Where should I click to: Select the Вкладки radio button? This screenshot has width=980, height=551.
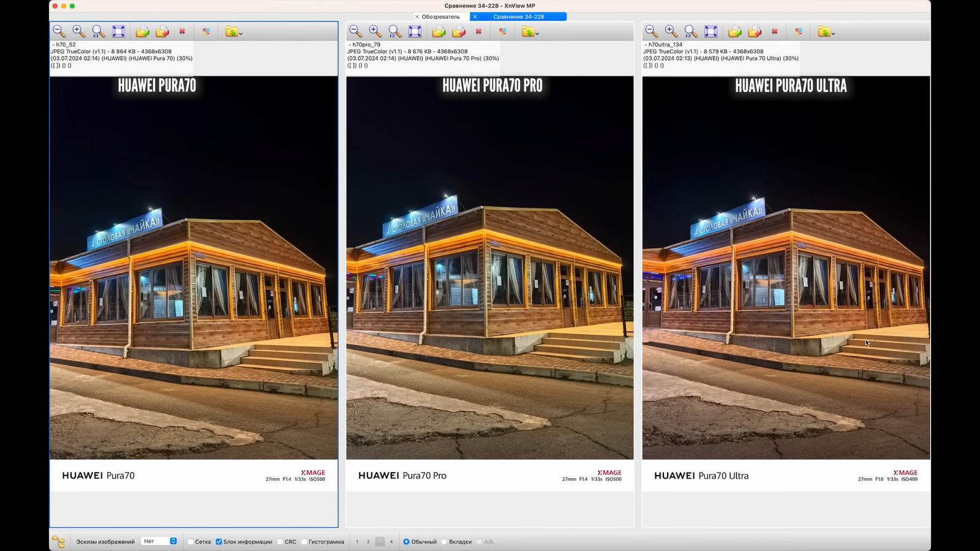point(445,542)
